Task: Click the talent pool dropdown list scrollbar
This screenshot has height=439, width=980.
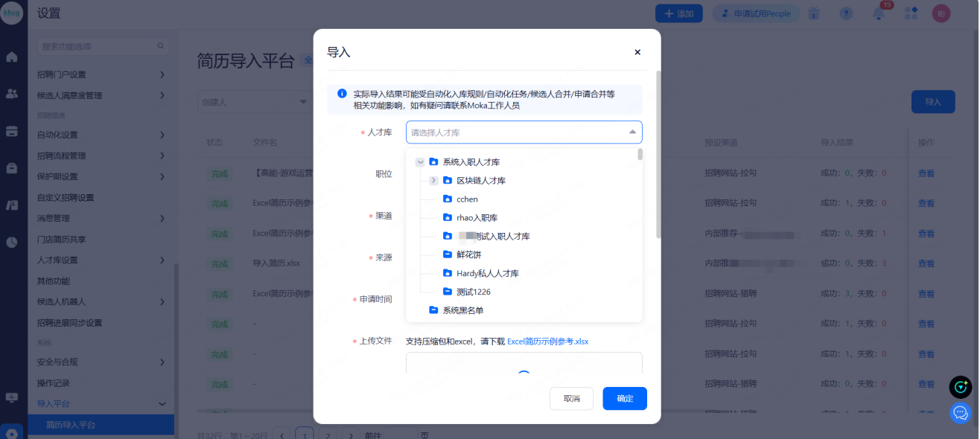Action: 640,155
